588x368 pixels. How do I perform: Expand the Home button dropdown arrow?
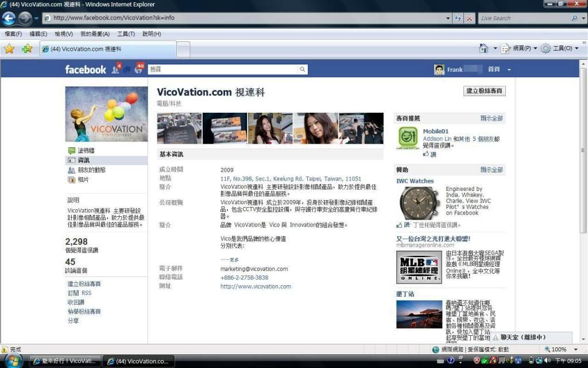[x=495, y=48]
